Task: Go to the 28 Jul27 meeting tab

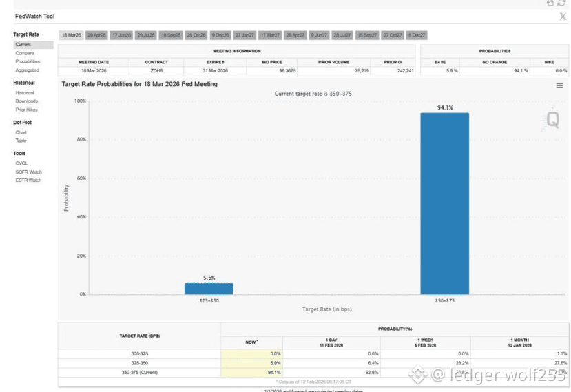Action: [x=342, y=35]
